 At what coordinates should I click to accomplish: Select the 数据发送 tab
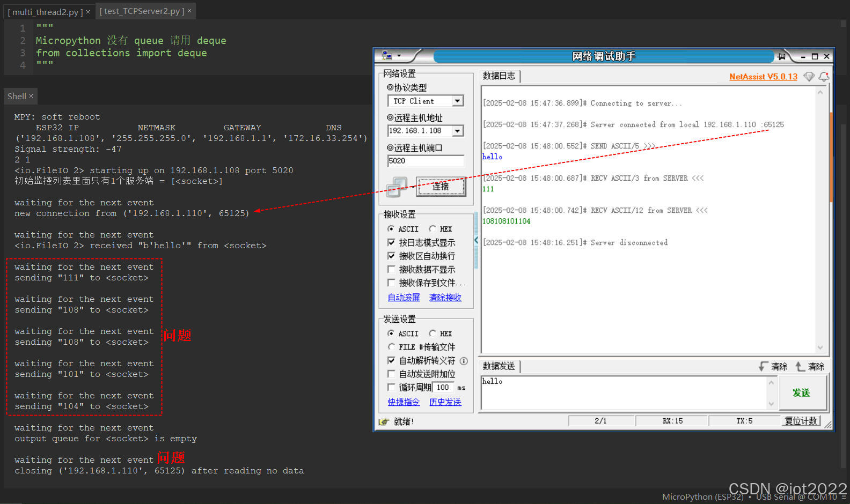click(499, 366)
